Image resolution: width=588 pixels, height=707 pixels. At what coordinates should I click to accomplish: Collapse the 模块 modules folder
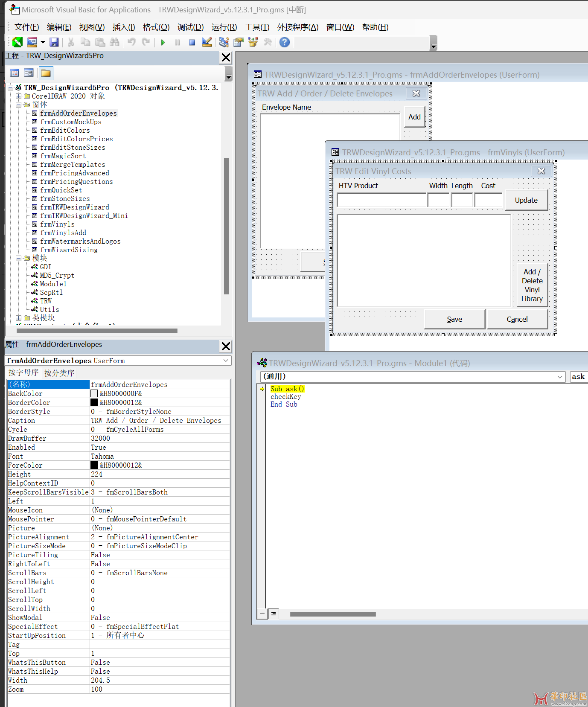18,258
